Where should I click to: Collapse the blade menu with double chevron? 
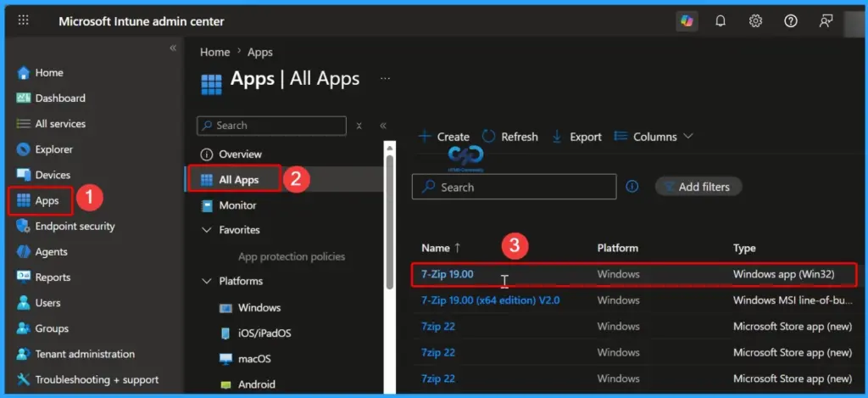coord(383,126)
